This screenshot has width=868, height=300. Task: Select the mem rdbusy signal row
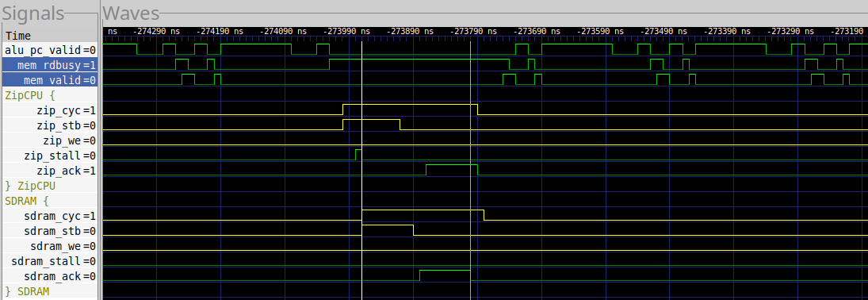click(51, 65)
